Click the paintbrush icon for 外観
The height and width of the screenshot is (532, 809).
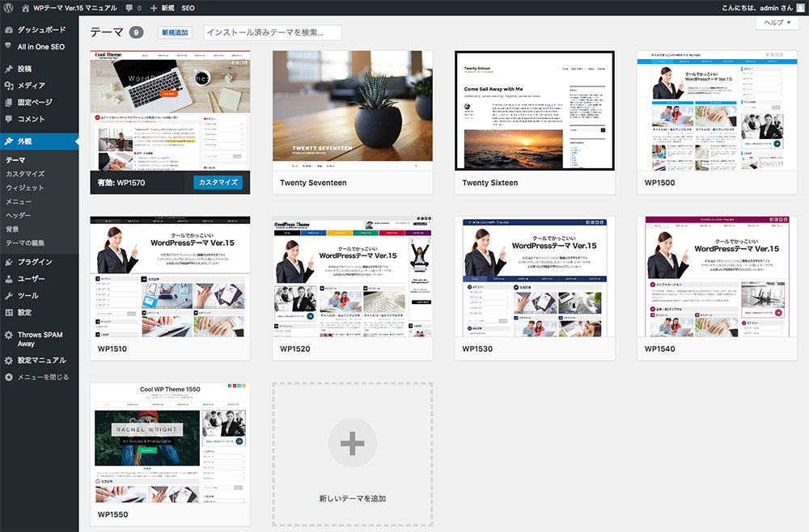(9, 141)
